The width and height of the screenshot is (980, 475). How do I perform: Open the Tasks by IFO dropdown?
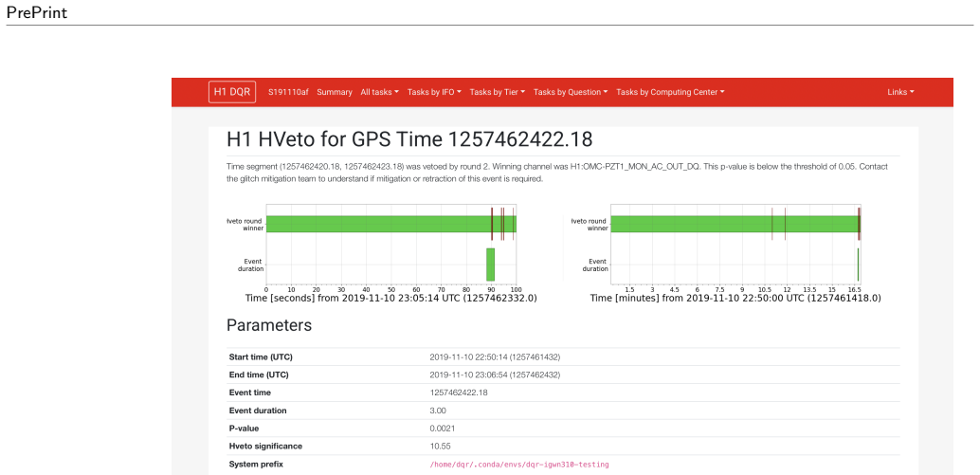[434, 92]
